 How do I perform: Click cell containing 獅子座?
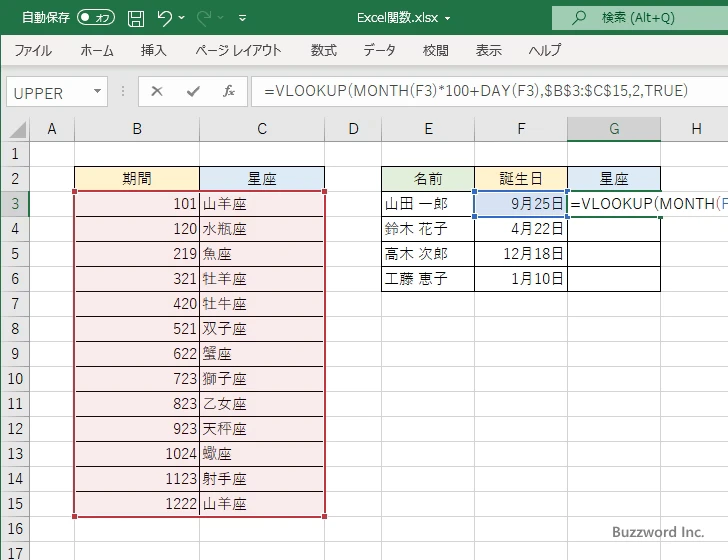[262, 379]
